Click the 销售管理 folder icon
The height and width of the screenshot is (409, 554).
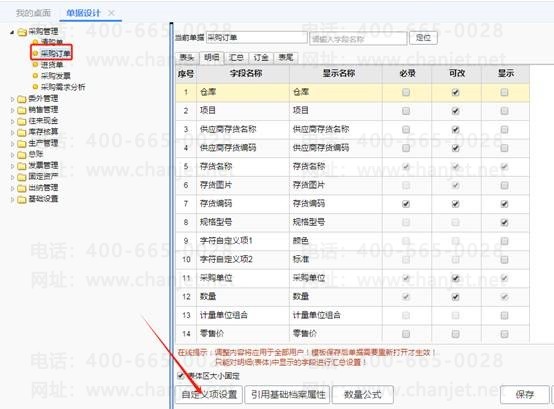tap(22, 110)
